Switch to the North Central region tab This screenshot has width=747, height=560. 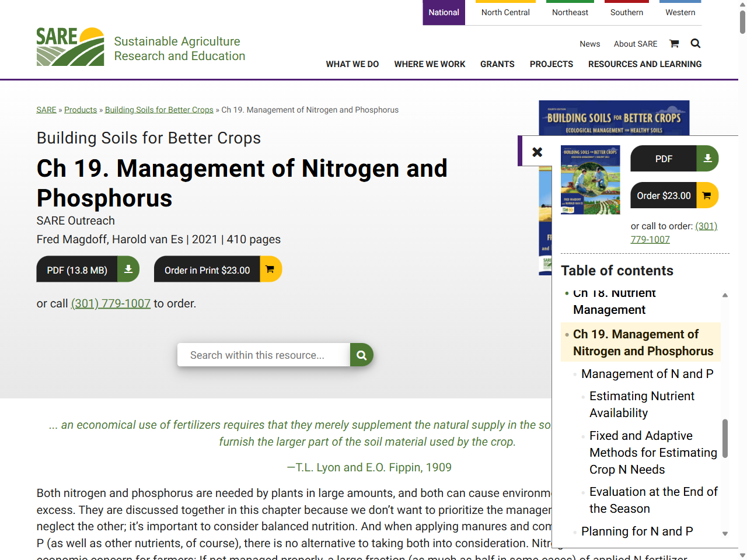click(505, 12)
